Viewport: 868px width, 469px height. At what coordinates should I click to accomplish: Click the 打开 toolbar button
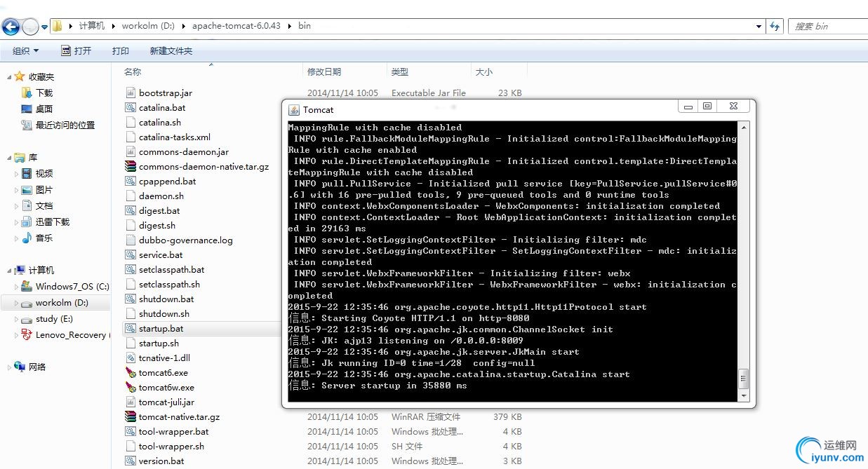tap(76, 50)
